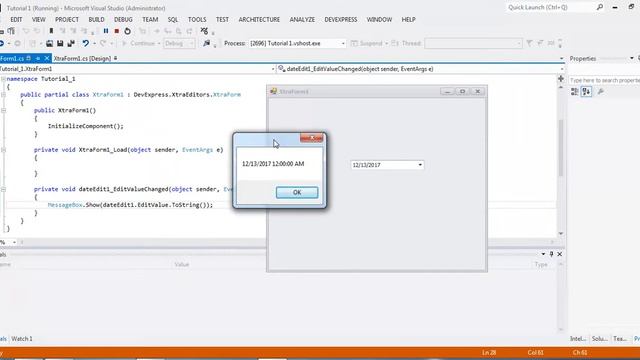640x360 pixels.
Task: Click the Navigate Backward arrow icon
Action: (x=2, y=43)
